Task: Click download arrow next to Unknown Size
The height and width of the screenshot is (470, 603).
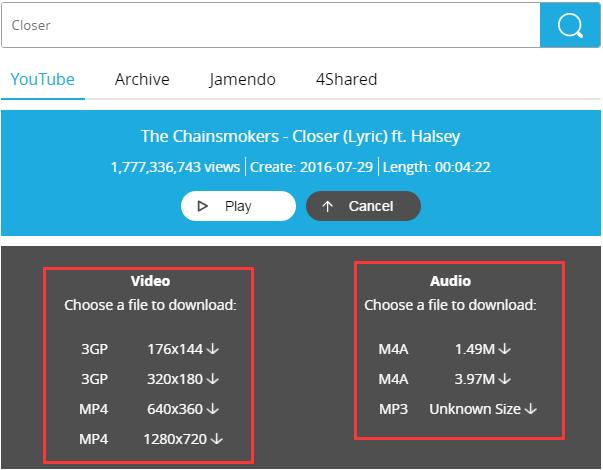Action: [x=531, y=409]
